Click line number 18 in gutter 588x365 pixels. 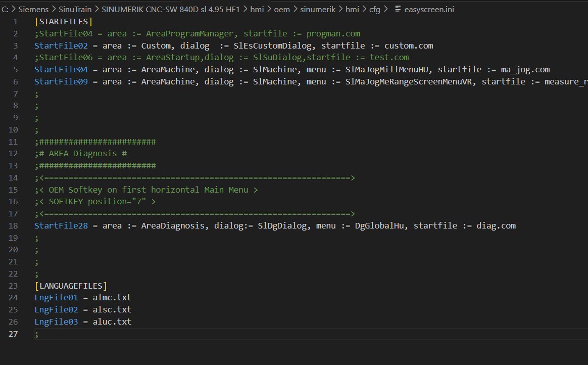click(13, 226)
